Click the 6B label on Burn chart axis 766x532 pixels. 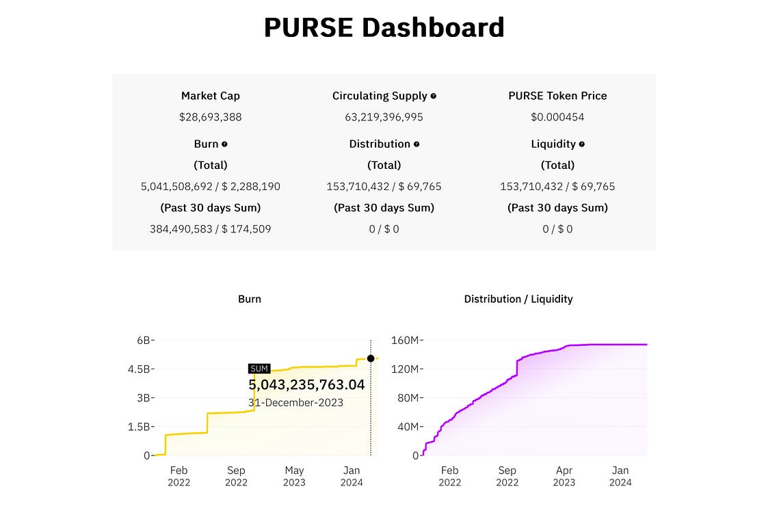pyautogui.click(x=144, y=341)
